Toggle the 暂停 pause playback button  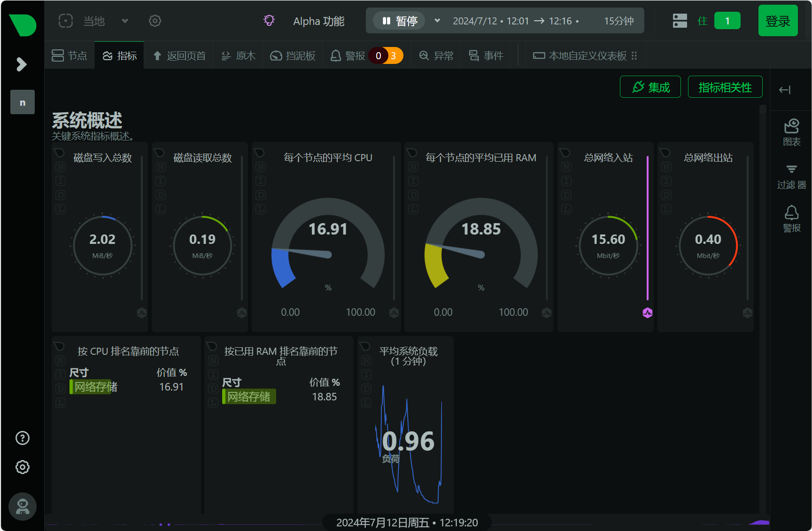(x=399, y=21)
